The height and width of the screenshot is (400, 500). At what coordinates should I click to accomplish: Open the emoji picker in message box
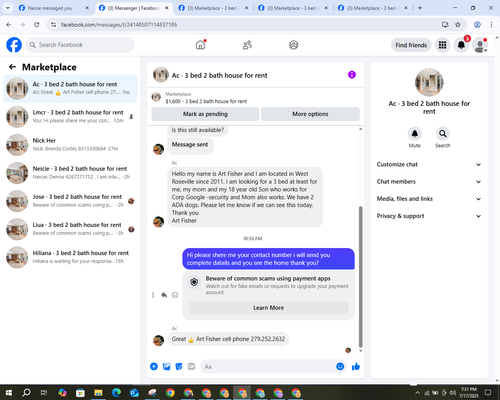point(340,366)
